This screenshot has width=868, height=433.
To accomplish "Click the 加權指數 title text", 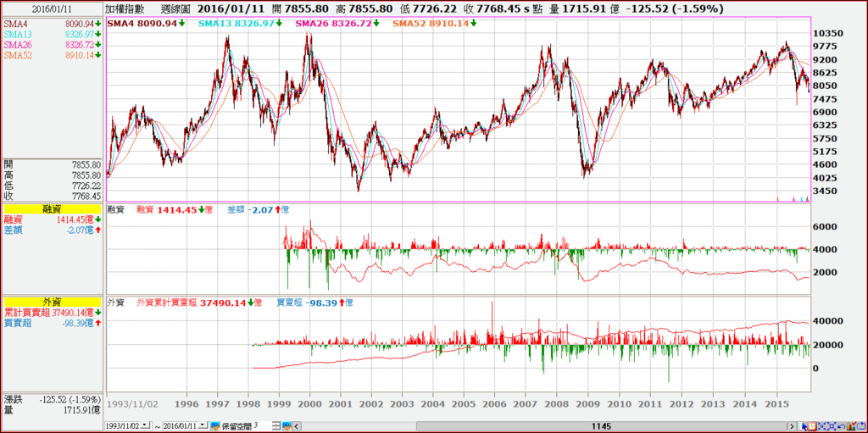I will tap(125, 9).
